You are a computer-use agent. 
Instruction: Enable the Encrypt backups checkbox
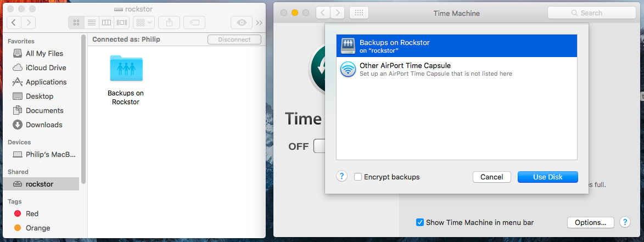358,177
